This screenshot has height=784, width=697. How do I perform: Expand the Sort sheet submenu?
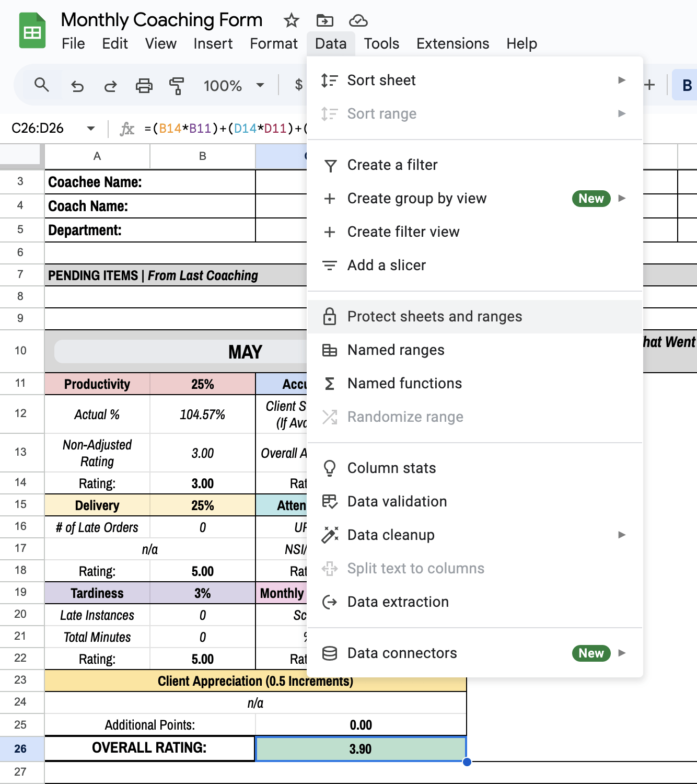click(621, 80)
